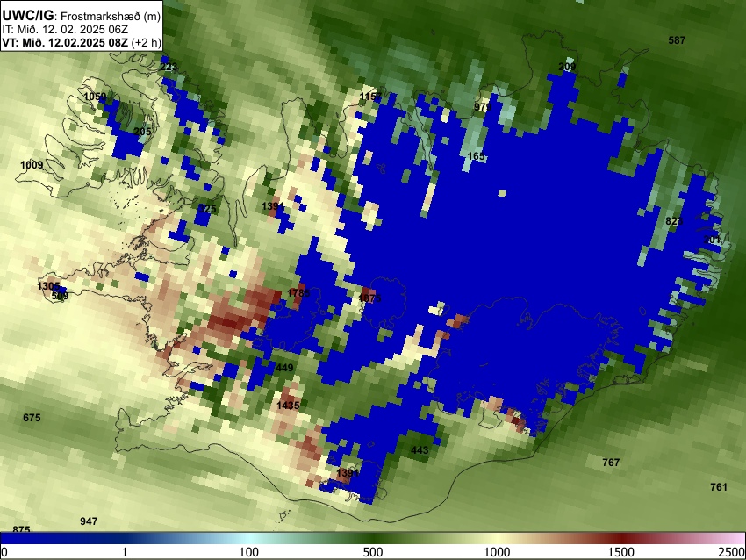Screen dimensions: 746x560
Task: Click the 'Frostmarkshæð (m)' title text
Action: coord(111,16)
